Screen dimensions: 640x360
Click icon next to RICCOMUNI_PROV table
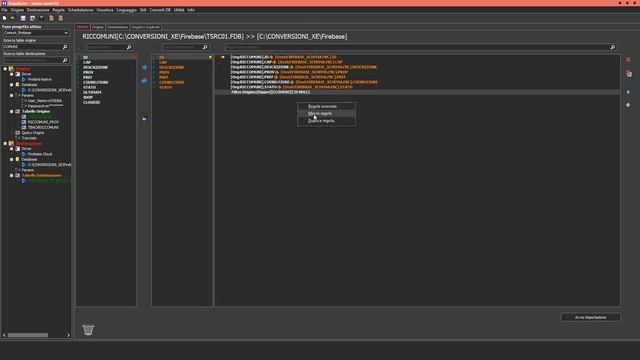tap(24, 122)
